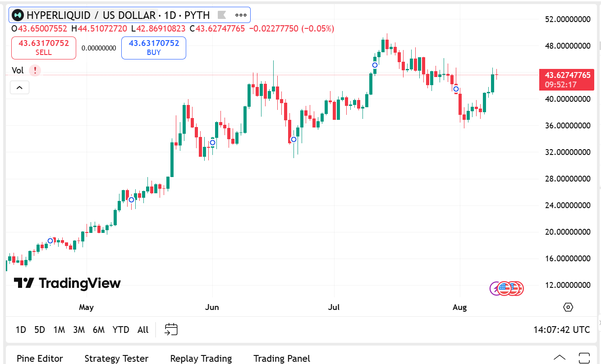Maximize the bottom panel with square icon
This screenshot has width=601, height=364.
[x=584, y=358]
